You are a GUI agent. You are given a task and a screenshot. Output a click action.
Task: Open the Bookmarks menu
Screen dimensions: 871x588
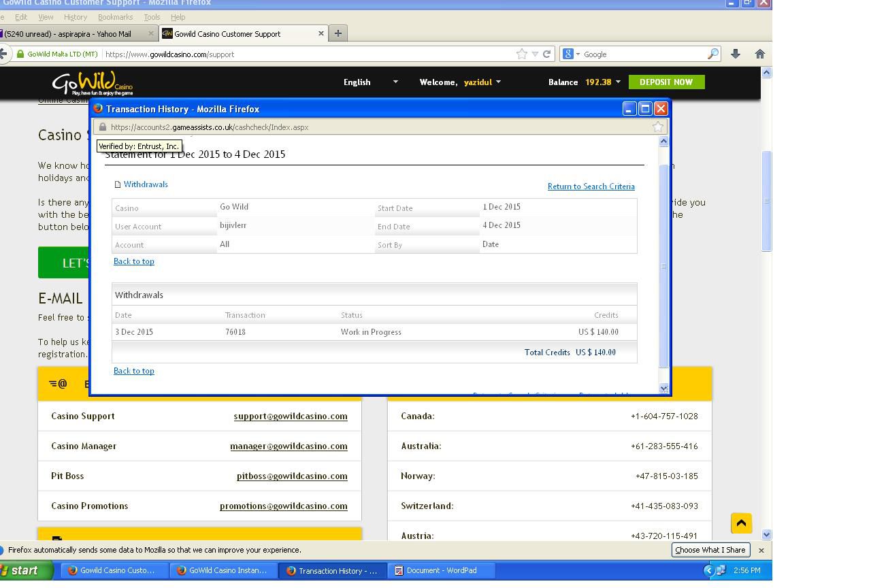(x=115, y=17)
